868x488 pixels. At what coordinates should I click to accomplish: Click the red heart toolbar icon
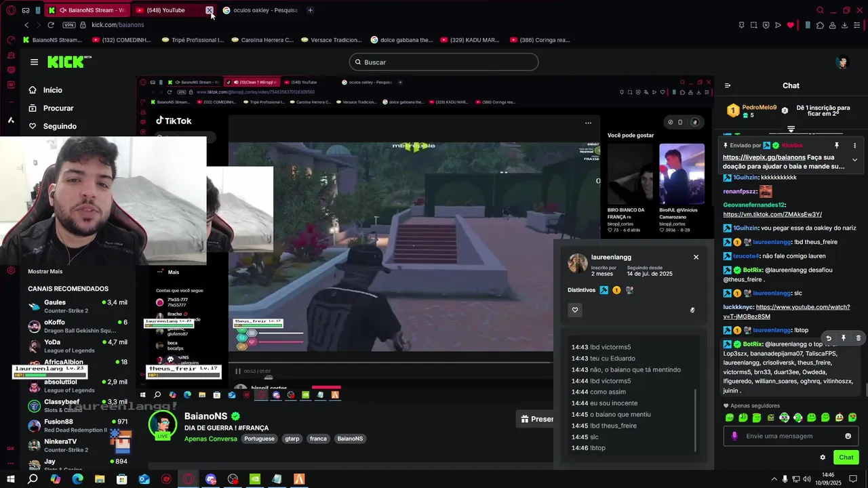coord(791,25)
